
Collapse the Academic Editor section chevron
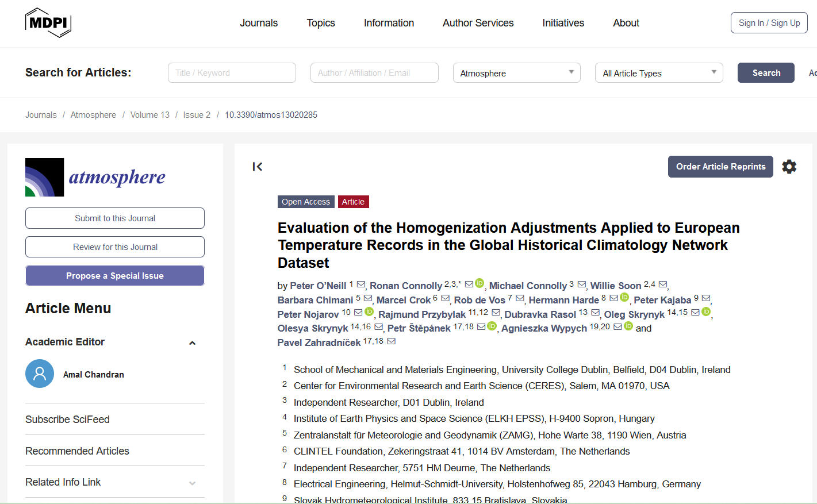[192, 343]
